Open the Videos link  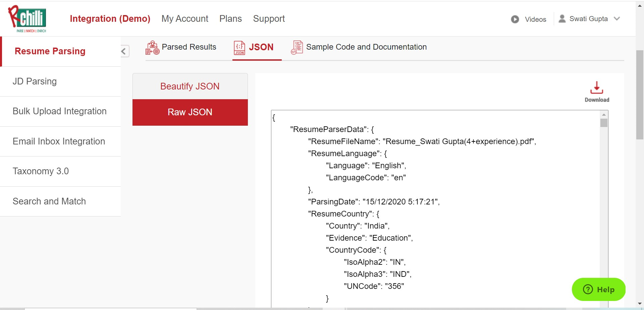point(535,19)
